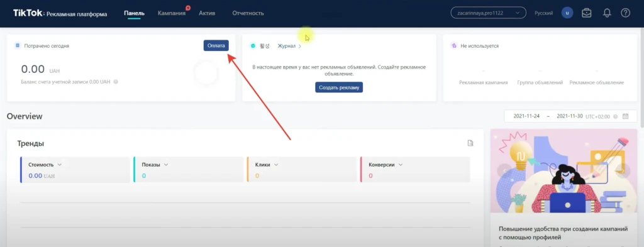
Task: Click the Тренды heading
Action: [31, 143]
